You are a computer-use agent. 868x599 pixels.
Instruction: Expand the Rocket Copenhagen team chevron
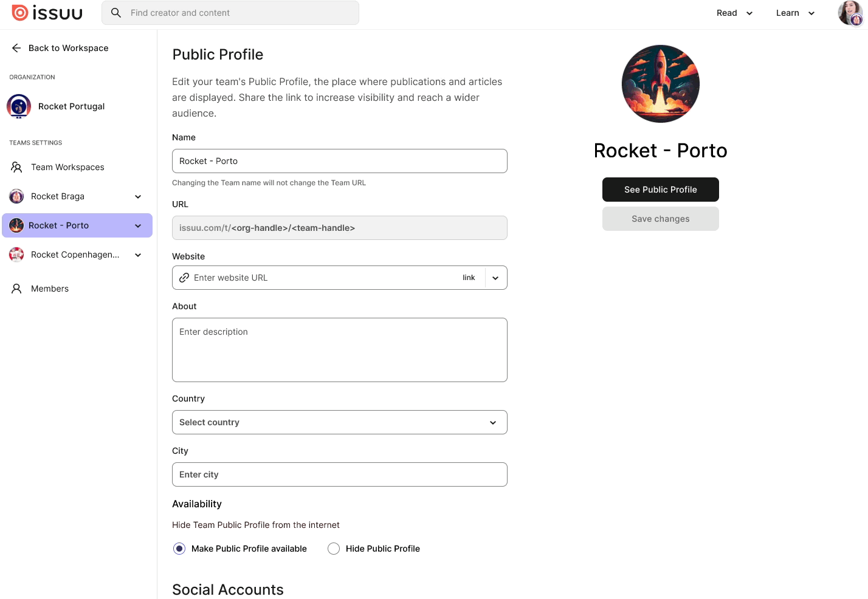(138, 255)
